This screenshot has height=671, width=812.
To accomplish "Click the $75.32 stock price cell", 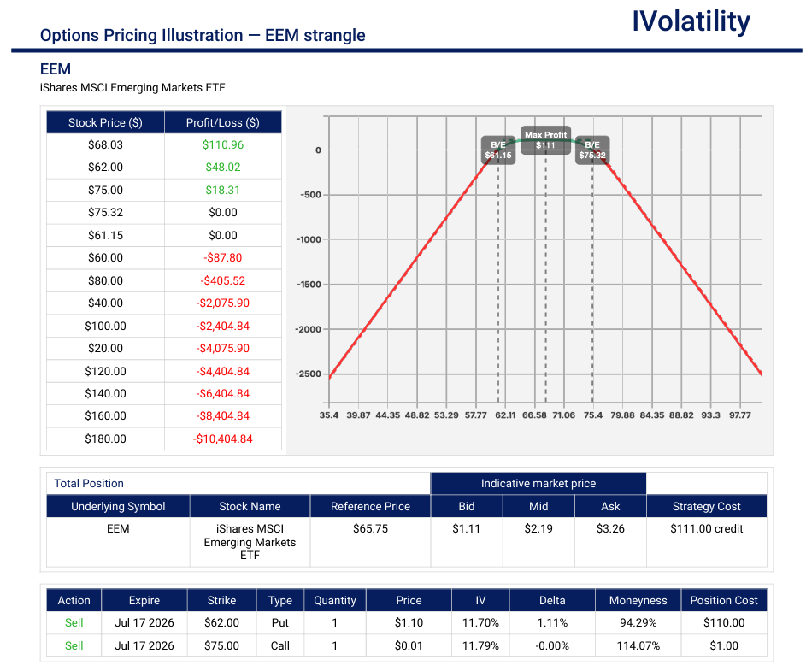I will point(105,212).
